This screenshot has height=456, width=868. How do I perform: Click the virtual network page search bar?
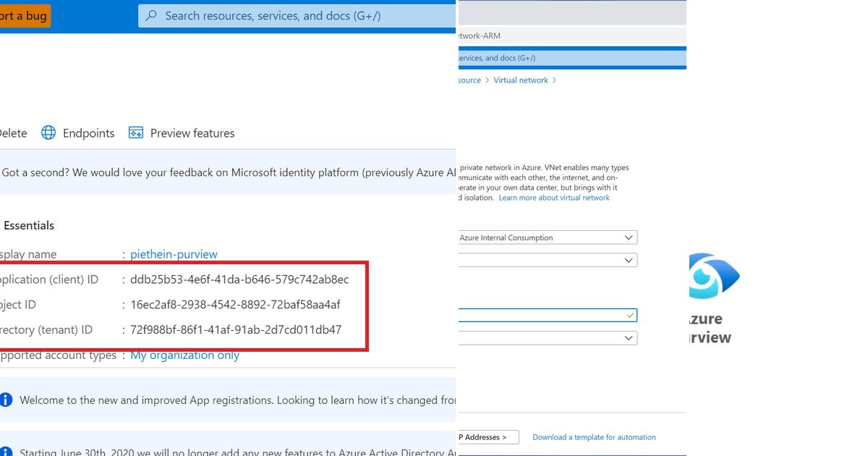571,58
